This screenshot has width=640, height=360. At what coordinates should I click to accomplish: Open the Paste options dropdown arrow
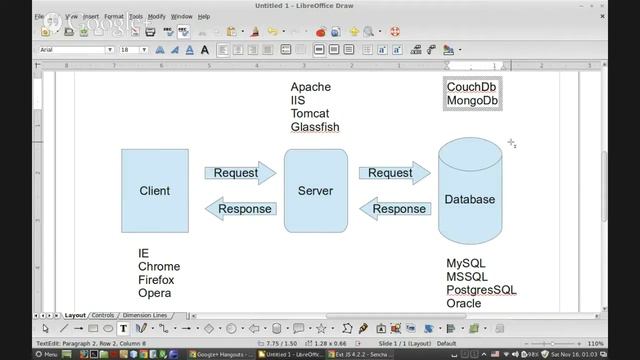242,32
